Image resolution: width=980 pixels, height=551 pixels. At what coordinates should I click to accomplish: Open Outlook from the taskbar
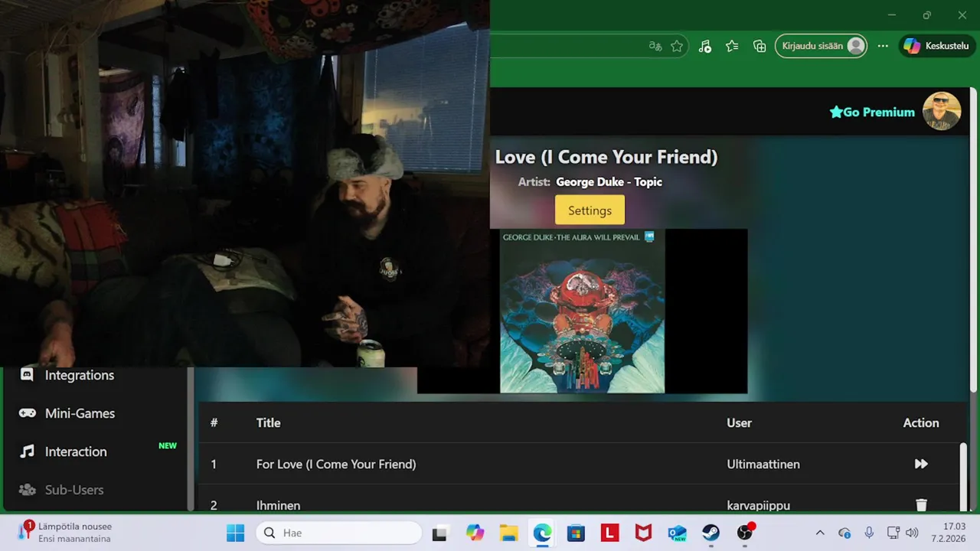point(677,533)
